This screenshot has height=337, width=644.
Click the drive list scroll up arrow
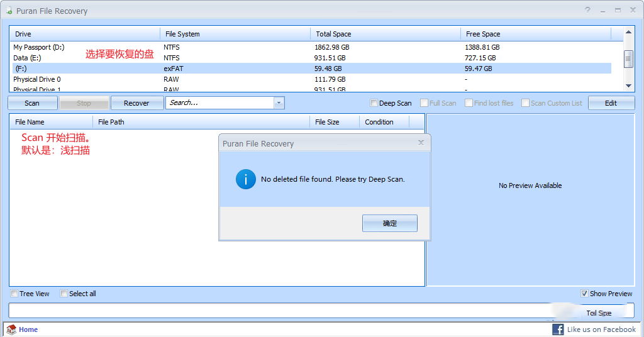tap(628, 32)
